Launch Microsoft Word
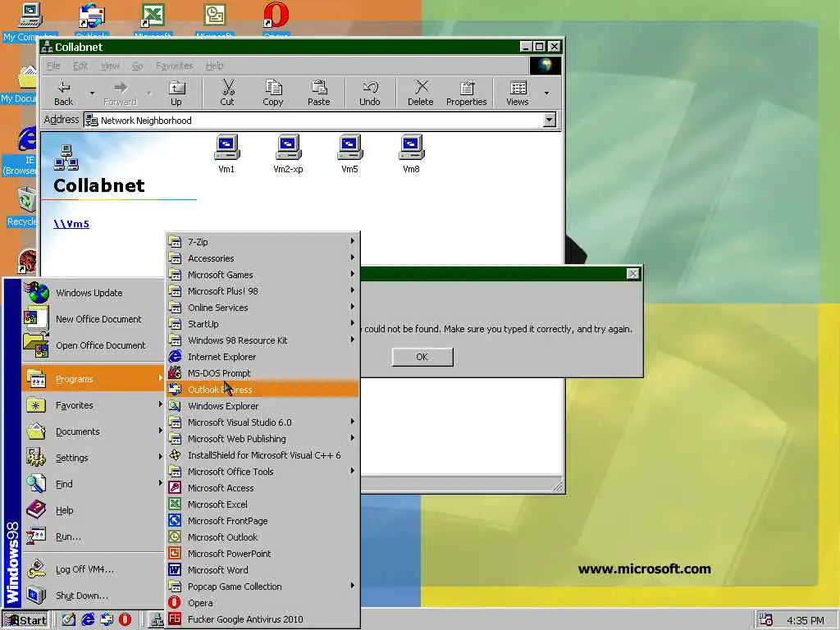 pos(262,570)
